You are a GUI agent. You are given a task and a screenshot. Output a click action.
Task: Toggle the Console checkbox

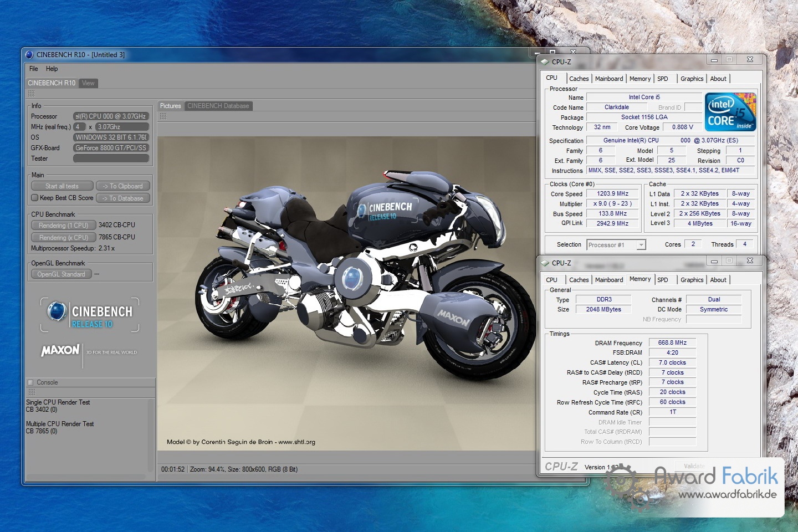pos(30,382)
